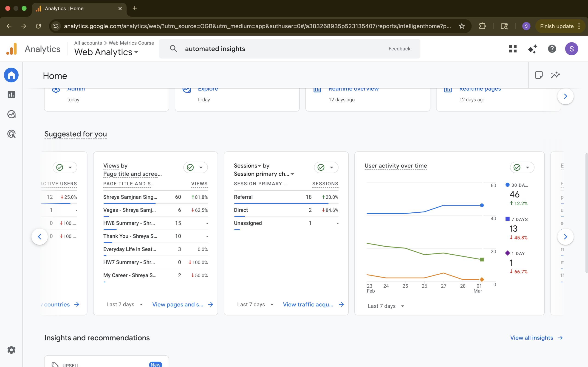Open the Google apps grid icon
Screen dimensions: 588x367
(513, 49)
